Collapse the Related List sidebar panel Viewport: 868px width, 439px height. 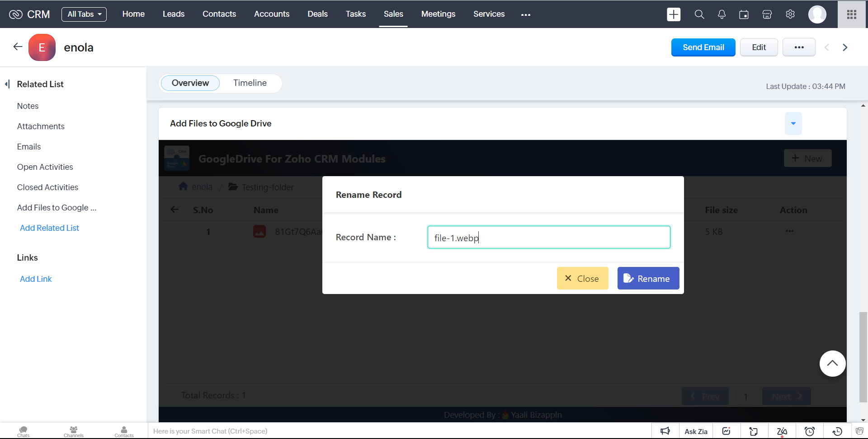tap(7, 84)
